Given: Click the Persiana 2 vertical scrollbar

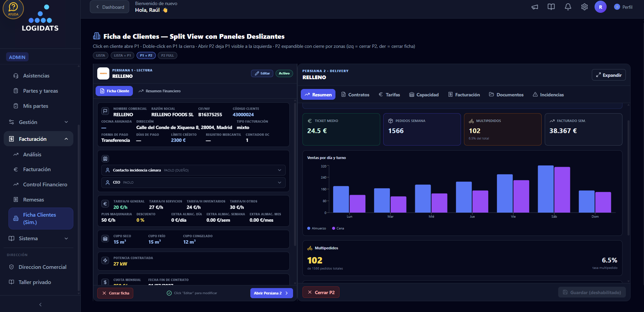Looking at the screenshot, I should point(628,177).
